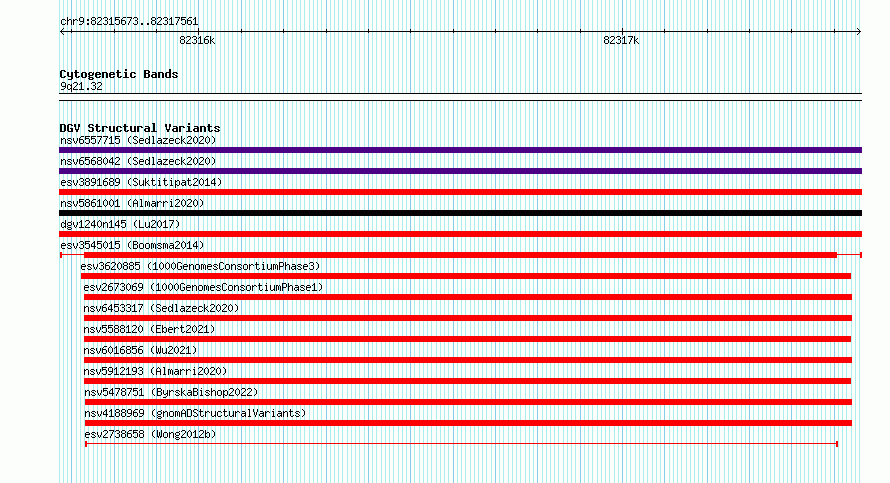
Task: Open variant nsv6016856 (Wu2021) label
Action: 140,350
